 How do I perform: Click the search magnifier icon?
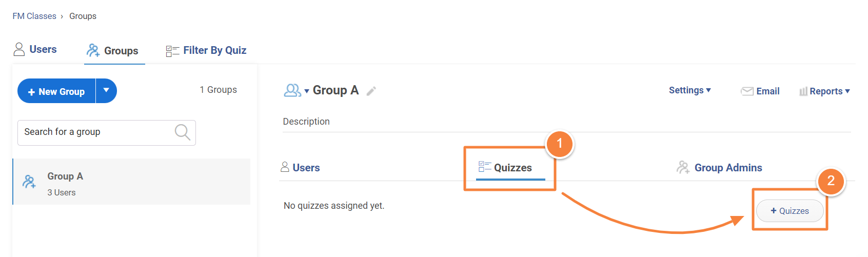click(x=182, y=132)
